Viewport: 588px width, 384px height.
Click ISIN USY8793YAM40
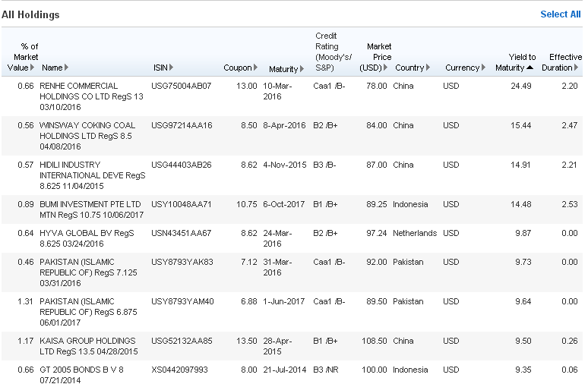point(182,301)
